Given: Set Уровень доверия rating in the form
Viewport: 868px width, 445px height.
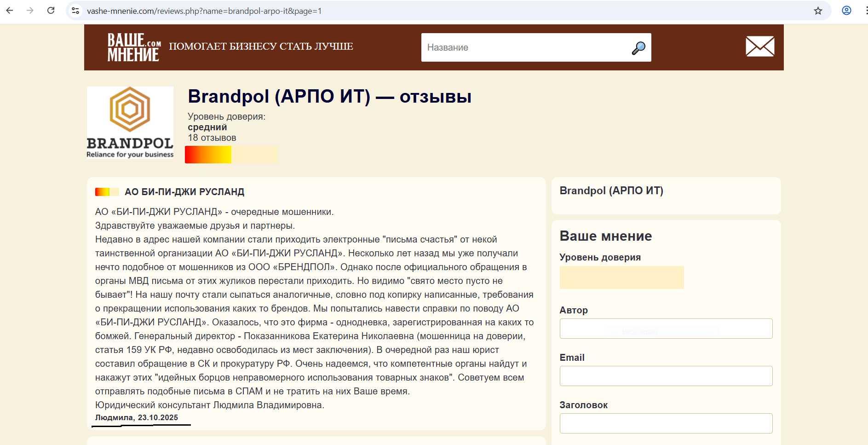Looking at the screenshot, I should pyautogui.click(x=621, y=277).
